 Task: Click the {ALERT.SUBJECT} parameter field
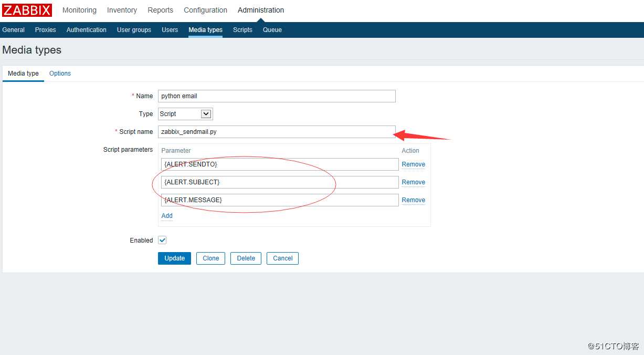[x=280, y=182]
